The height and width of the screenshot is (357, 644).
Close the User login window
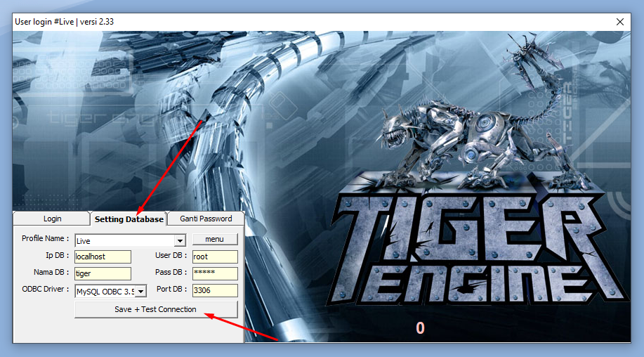pyautogui.click(x=620, y=22)
